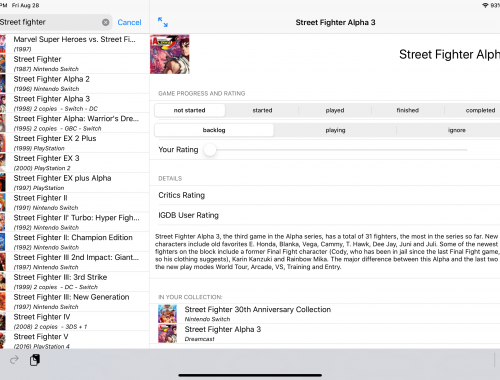Open Street Fighter III 2nd Impact result
Viewport: 500px width, 380px height.
pyautogui.click(x=75, y=262)
